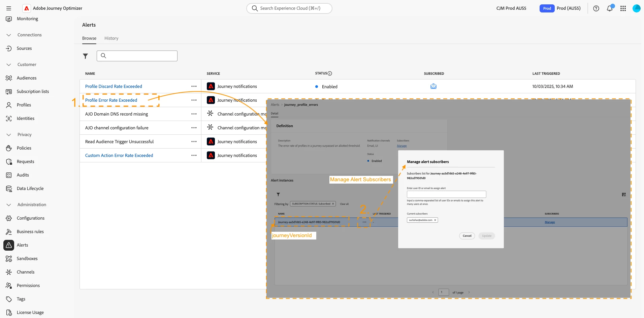Click the Update button in subscribers dialog
Viewport: 644px width, 318px height.
click(x=487, y=236)
